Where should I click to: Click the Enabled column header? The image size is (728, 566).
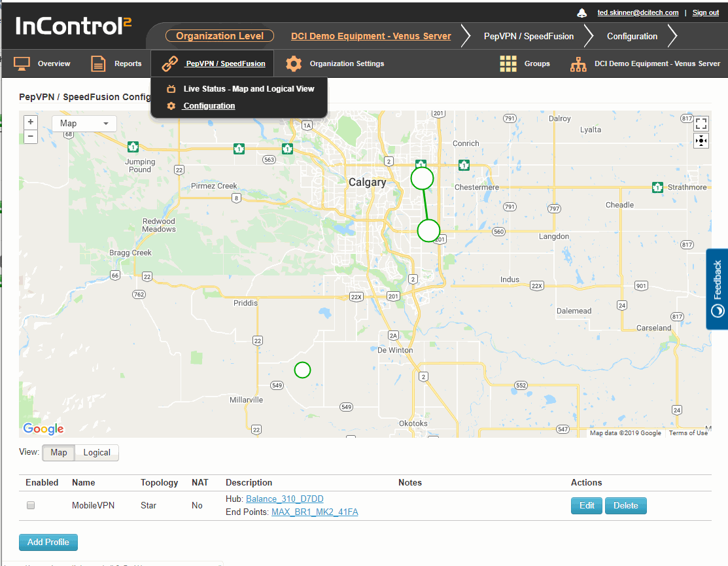[42, 482]
